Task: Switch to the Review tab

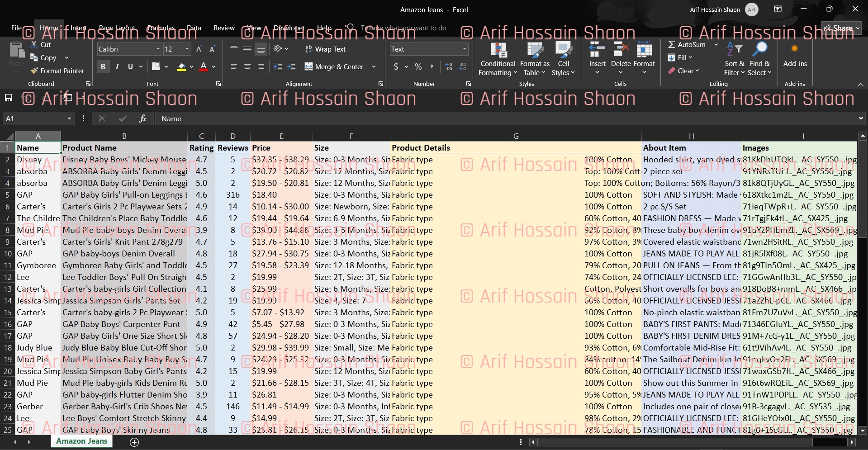Action: pos(224,28)
